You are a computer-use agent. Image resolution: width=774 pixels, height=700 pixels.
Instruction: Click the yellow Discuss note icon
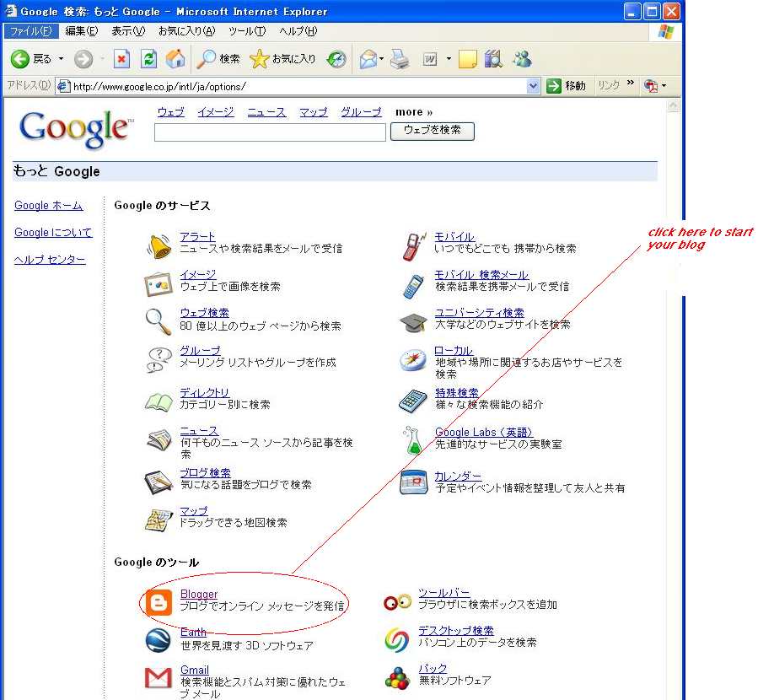pos(467,59)
